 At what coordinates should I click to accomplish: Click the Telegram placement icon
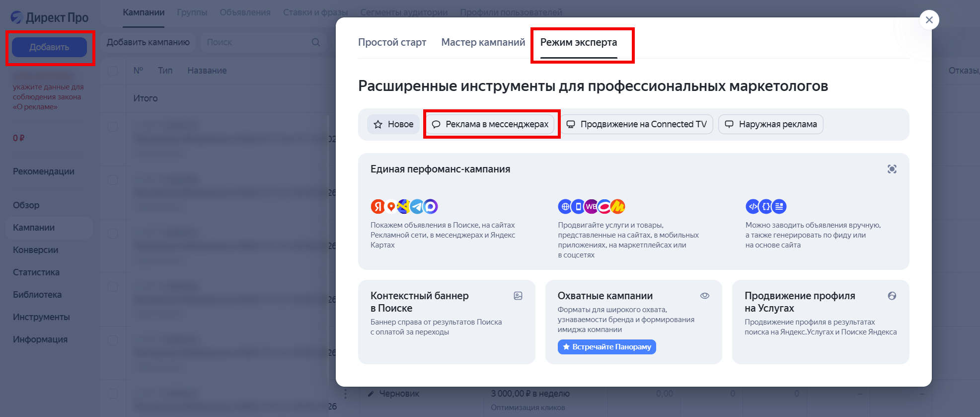tap(417, 206)
